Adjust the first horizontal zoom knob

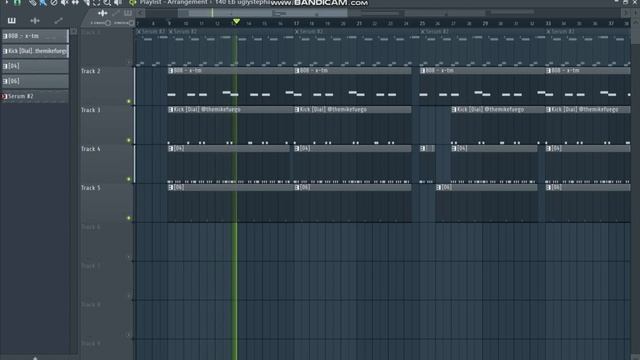(x=108, y=23)
